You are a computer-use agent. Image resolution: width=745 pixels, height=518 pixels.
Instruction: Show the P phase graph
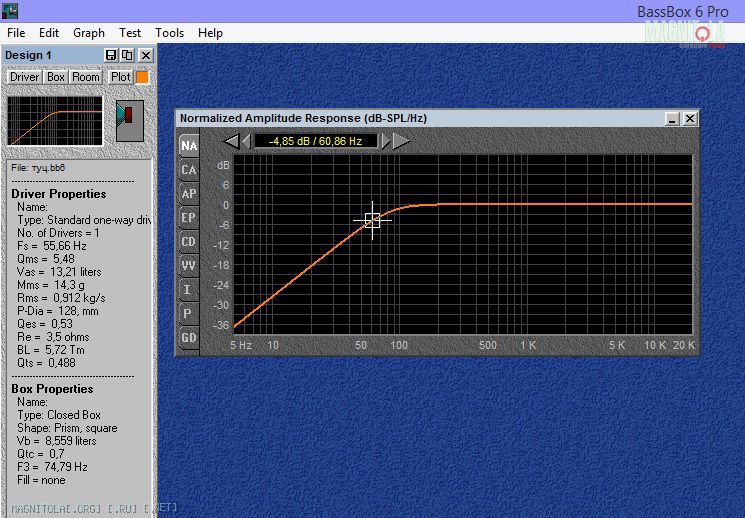[188, 314]
